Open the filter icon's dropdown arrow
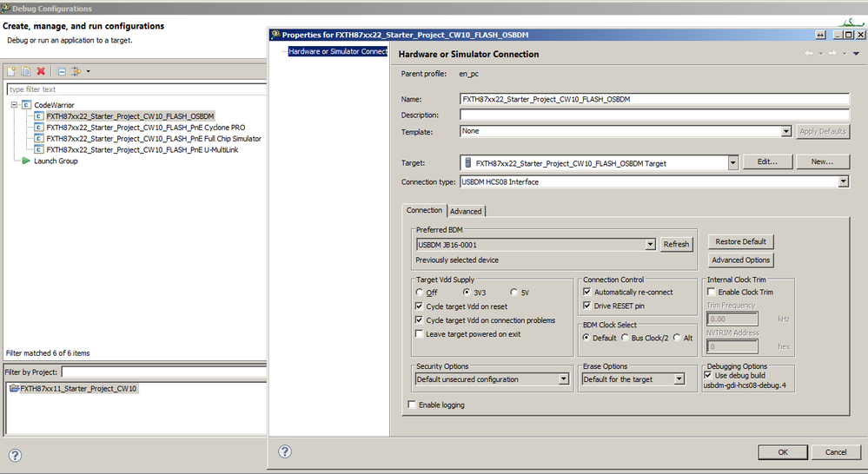The image size is (868, 474). 88,71
